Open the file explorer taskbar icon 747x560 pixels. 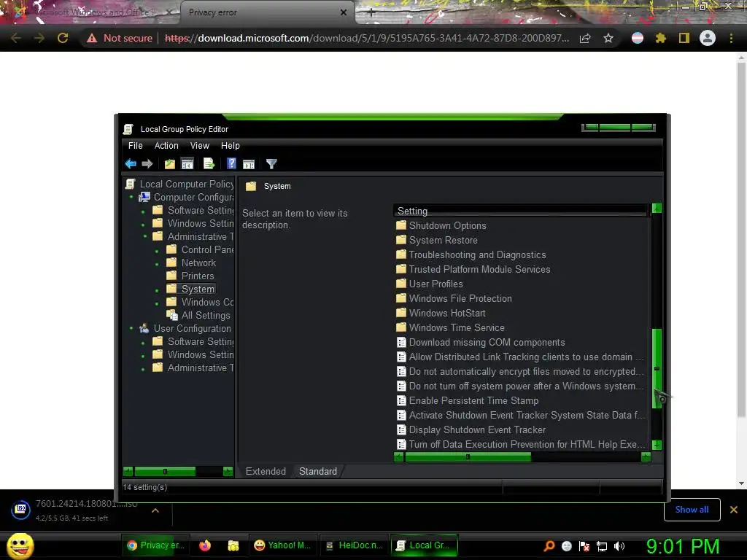(x=233, y=545)
